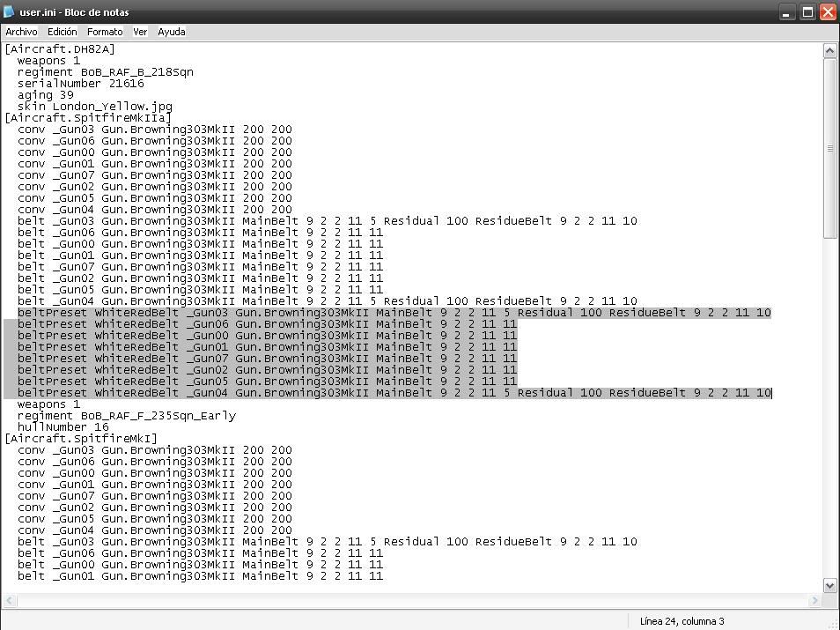840x630 pixels.
Task: Click highlighted beltPreset line for _Gun06
Action: [267, 324]
